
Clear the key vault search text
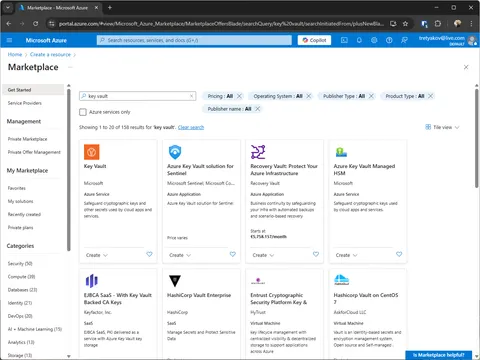191,96
